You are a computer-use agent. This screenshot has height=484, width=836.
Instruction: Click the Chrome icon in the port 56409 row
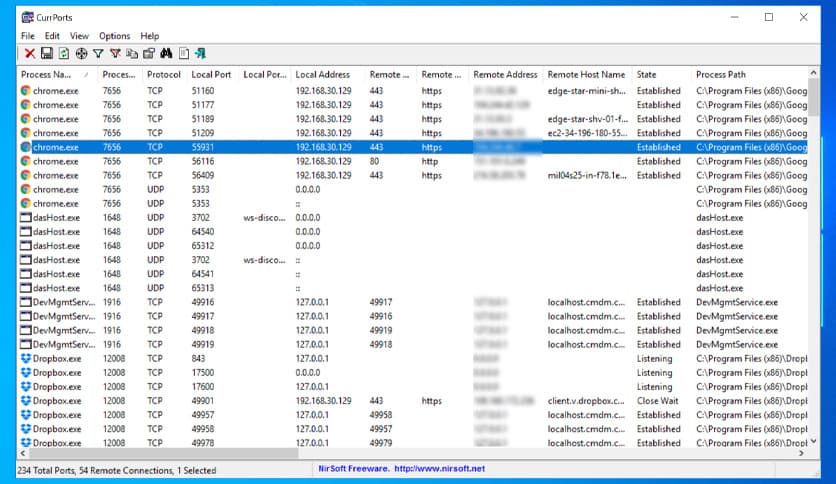pos(26,175)
